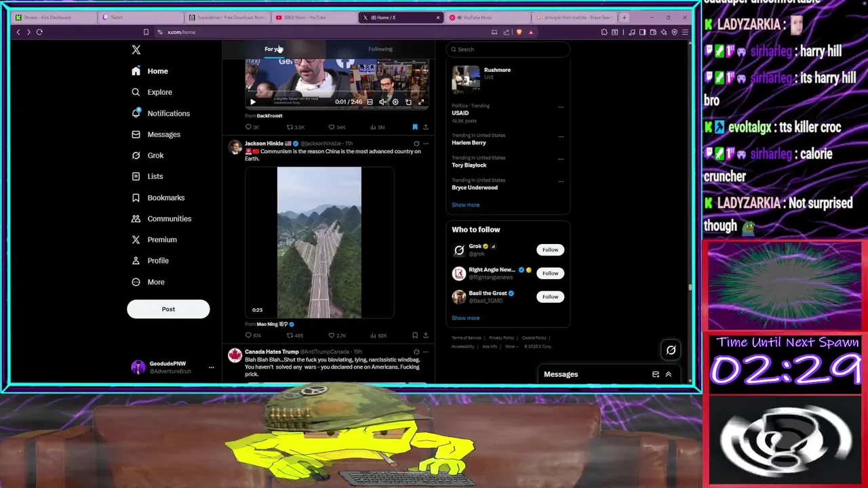Bookmark Jackson Hinkle's post

point(415,335)
